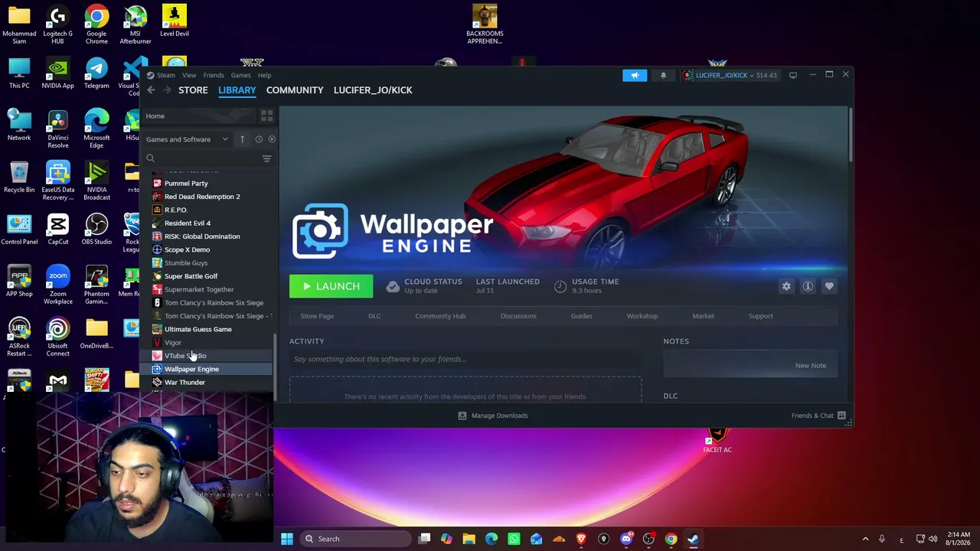Viewport: 980px width, 551px height.
Task: Open the Friends menu
Action: [x=214, y=75]
